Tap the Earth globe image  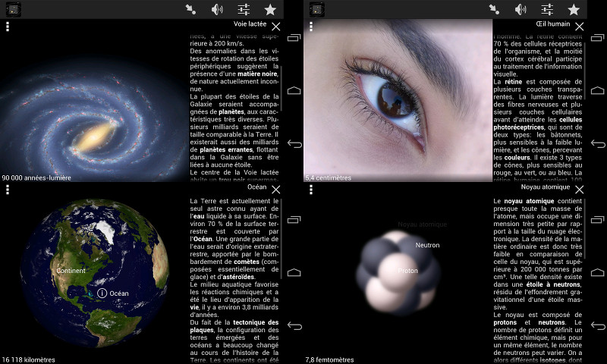[x=95, y=273]
